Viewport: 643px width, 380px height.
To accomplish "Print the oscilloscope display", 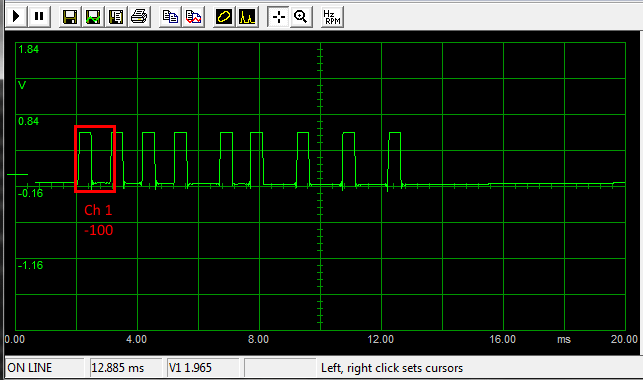I will (139, 17).
